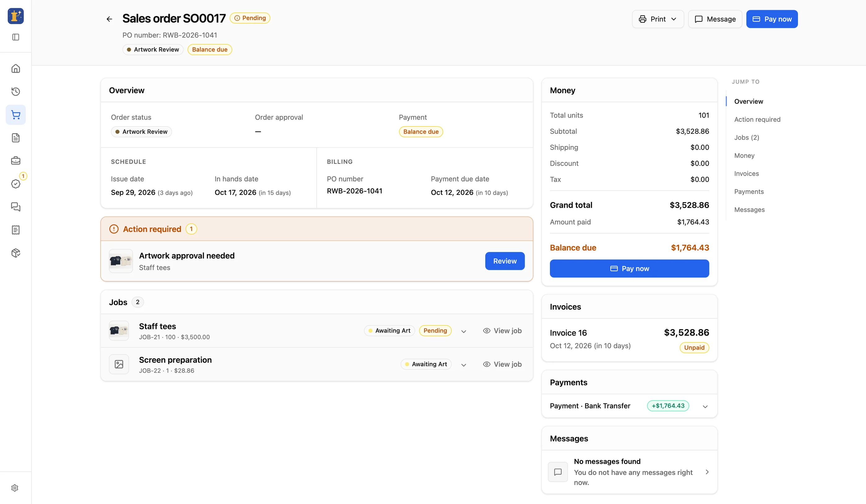Viewport: 866px width, 504px height.
Task: Open the receipt list sidebar icon
Action: pyautogui.click(x=16, y=230)
